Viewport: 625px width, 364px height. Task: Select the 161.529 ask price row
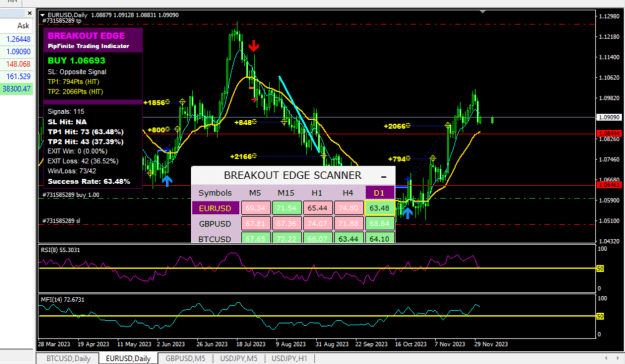coord(16,77)
